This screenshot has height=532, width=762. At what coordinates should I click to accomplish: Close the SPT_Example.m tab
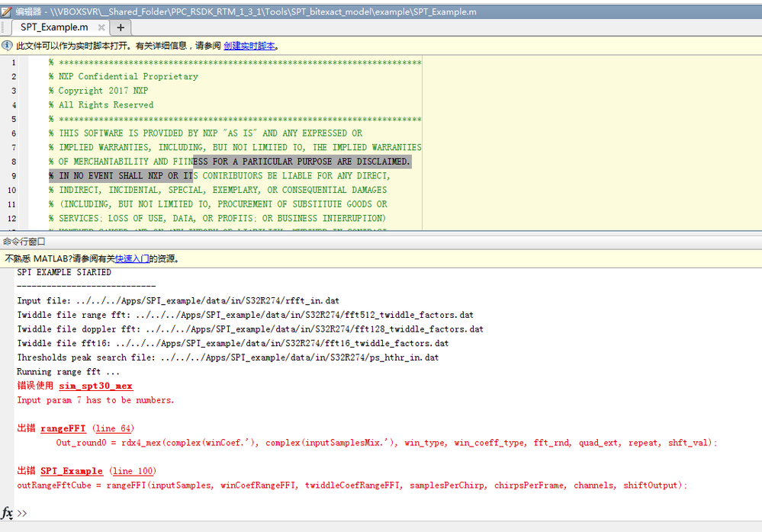point(101,27)
